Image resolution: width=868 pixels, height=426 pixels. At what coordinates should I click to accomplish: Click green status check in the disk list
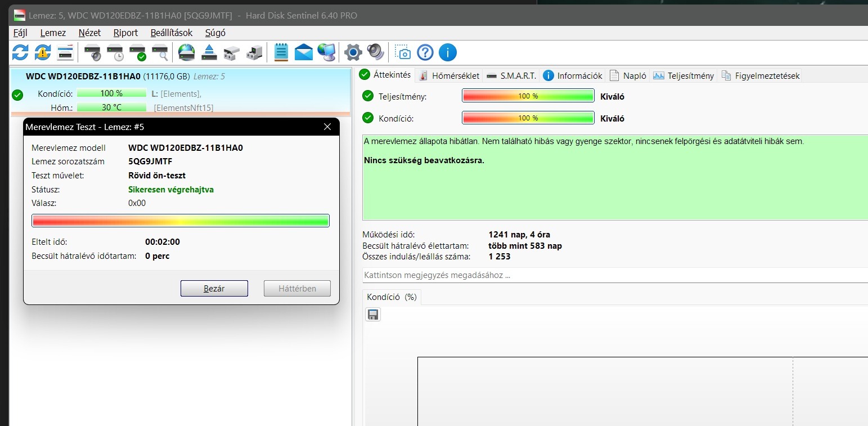coord(17,95)
